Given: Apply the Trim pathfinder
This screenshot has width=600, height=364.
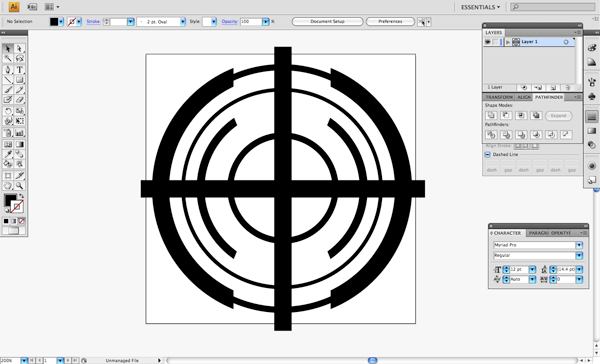Looking at the screenshot, I should pos(506,134).
